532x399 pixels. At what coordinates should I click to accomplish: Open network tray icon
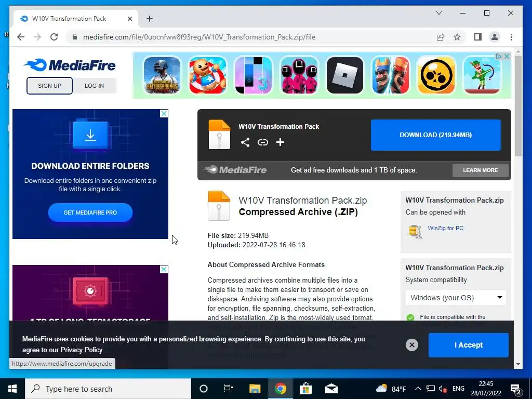(x=431, y=389)
